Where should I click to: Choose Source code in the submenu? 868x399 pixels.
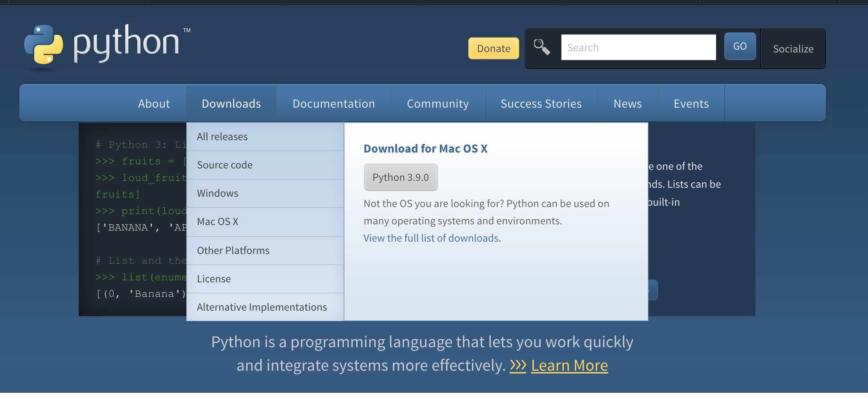tap(225, 165)
